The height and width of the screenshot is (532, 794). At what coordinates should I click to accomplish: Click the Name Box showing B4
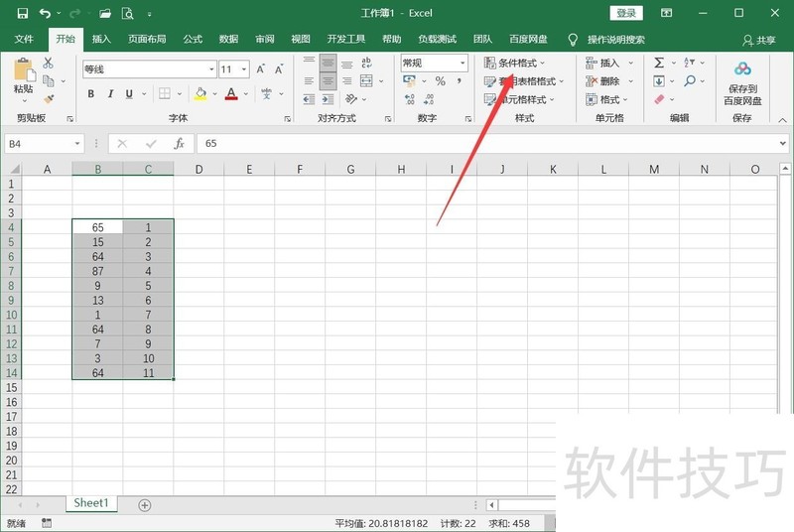pos(44,144)
